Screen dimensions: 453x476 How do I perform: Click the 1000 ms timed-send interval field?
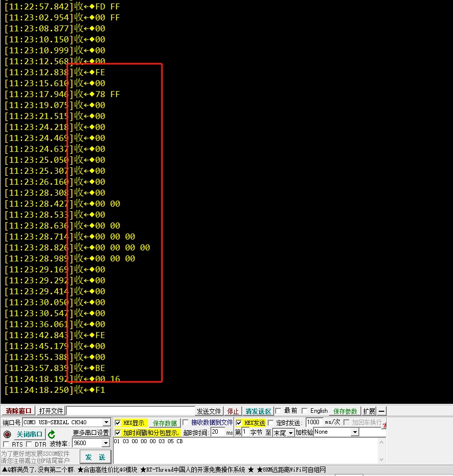(314, 422)
